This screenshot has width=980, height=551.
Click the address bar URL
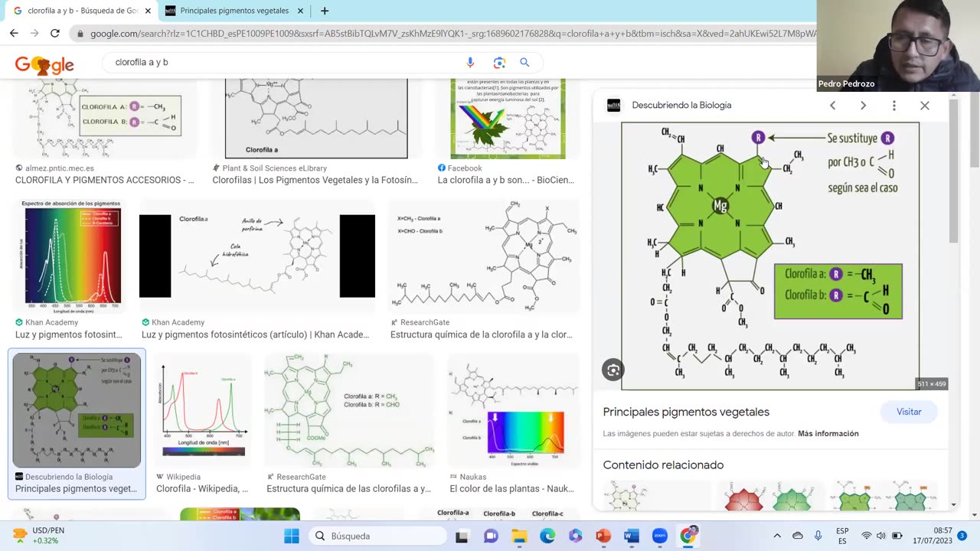click(452, 34)
